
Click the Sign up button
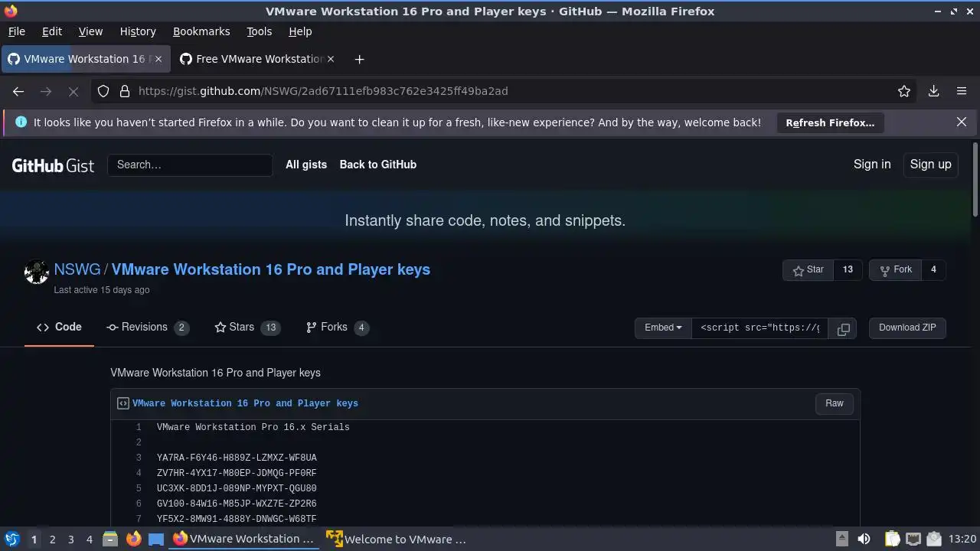pyautogui.click(x=930, y=165)
